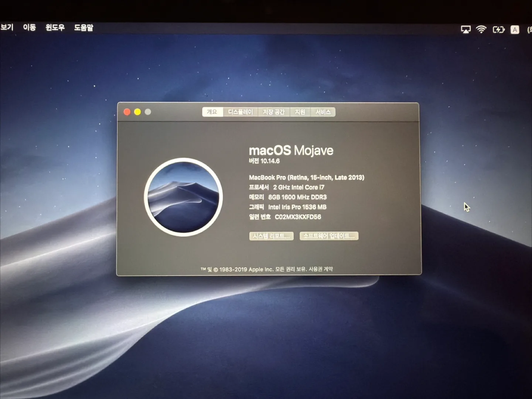
Task: Switch to the 디스플레이 tab
Action: point(240,112)
